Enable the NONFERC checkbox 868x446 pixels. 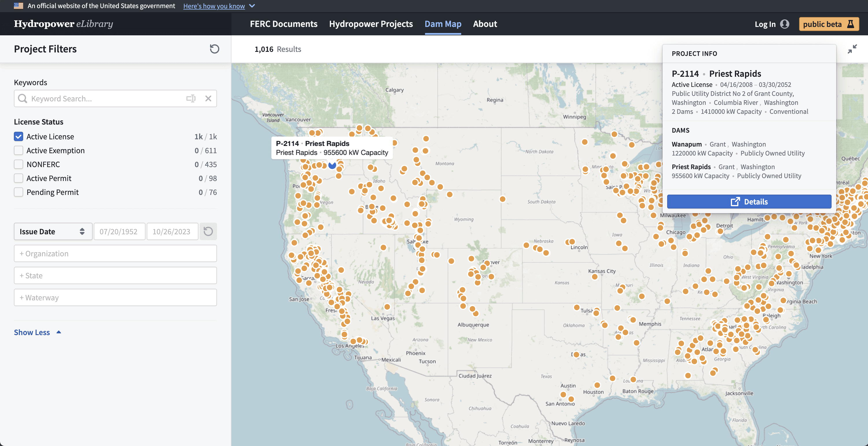tap(19, 164)
